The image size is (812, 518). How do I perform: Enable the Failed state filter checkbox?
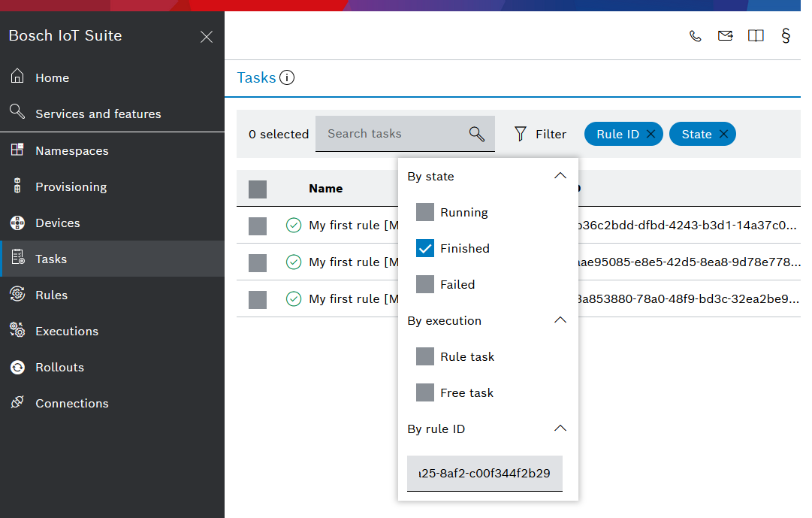point(425,284)
